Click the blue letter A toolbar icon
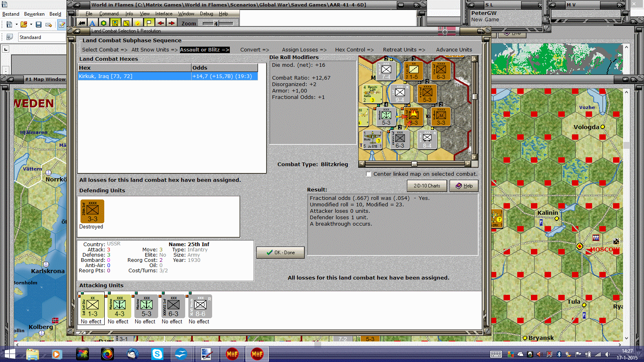Screen dimensions: 644x362 click(93, 23)
